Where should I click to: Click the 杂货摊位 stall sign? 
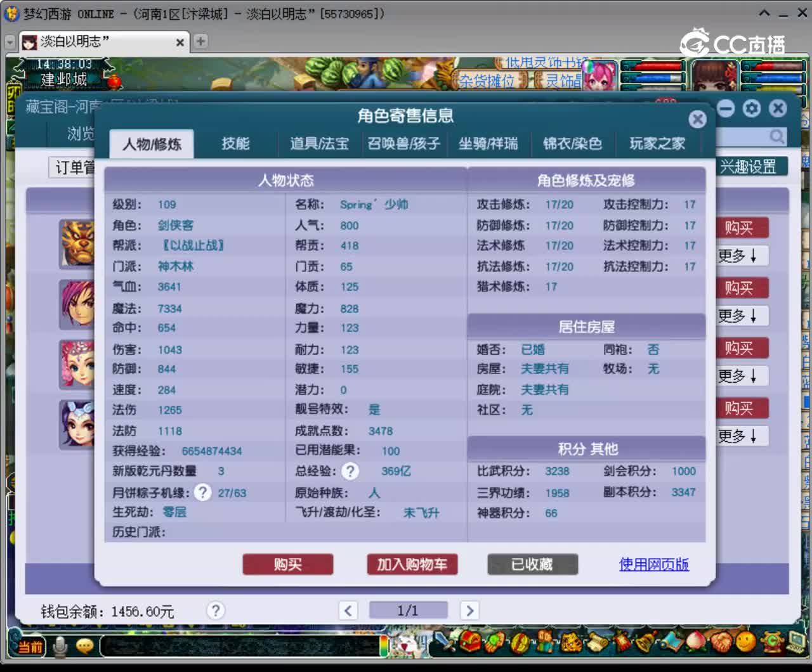click(487, 81)
